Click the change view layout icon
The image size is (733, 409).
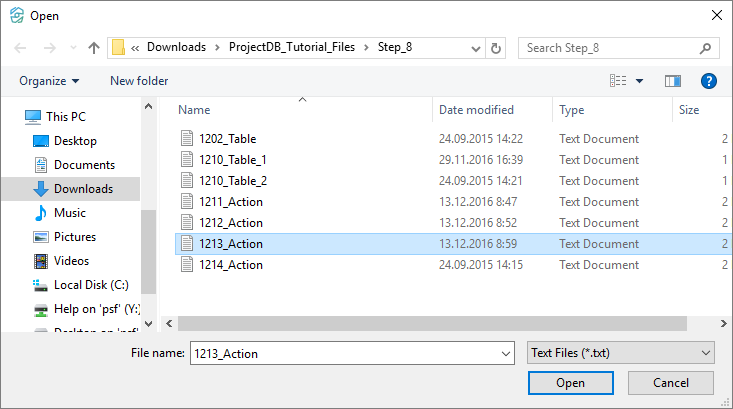tap(619, 81)
